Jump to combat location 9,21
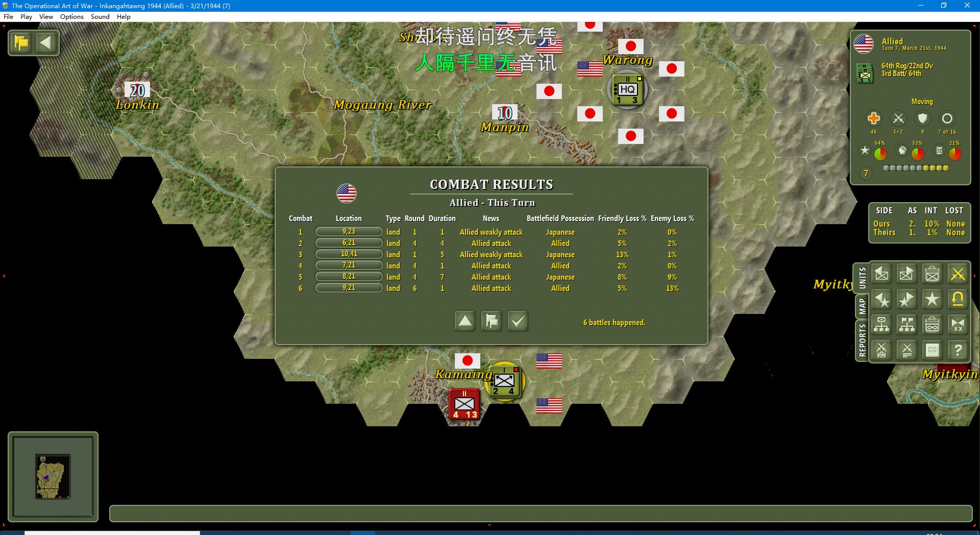Screen dimensions: 980x535 click(349, 288)
